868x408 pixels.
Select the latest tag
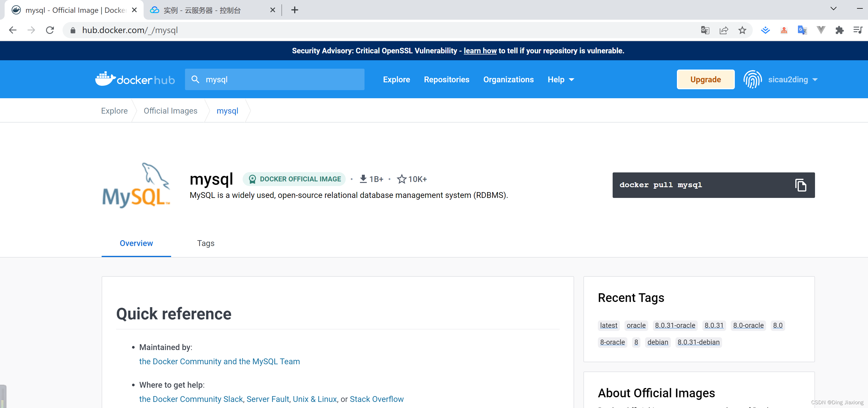pyautogui.click(x=609, y=325)
